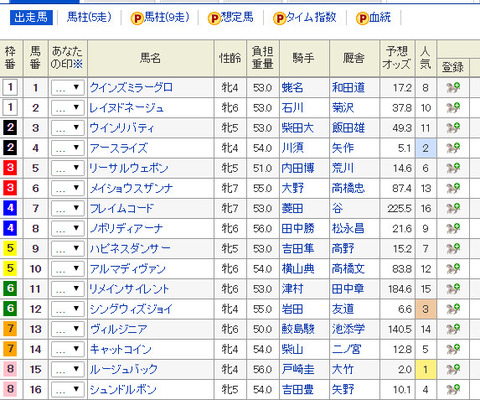Image resolution: width=480 pixels, height=400 pixels.
Task: Click weight 51.0 in リーサルウェポン row
Action: (x=263, y=168)
